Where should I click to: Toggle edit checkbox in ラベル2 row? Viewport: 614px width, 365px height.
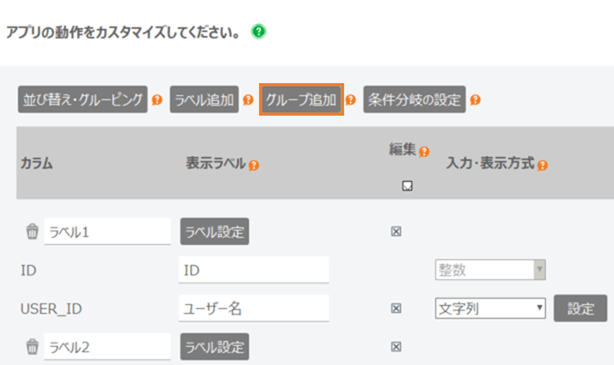396,347
